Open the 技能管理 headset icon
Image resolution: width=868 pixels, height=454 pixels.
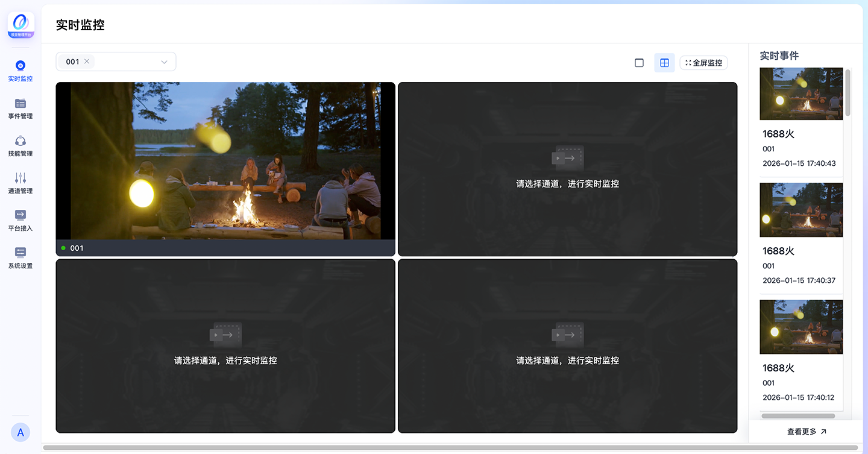20,140
